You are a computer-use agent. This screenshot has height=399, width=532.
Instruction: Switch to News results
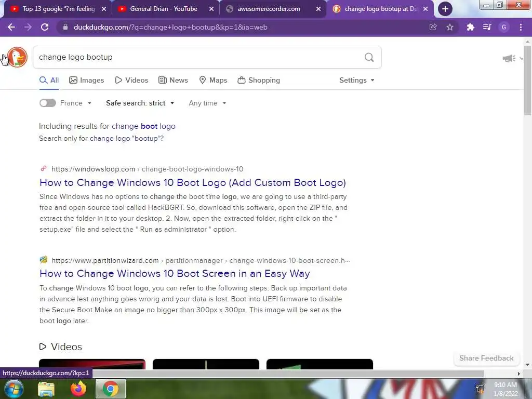[173, 80]
